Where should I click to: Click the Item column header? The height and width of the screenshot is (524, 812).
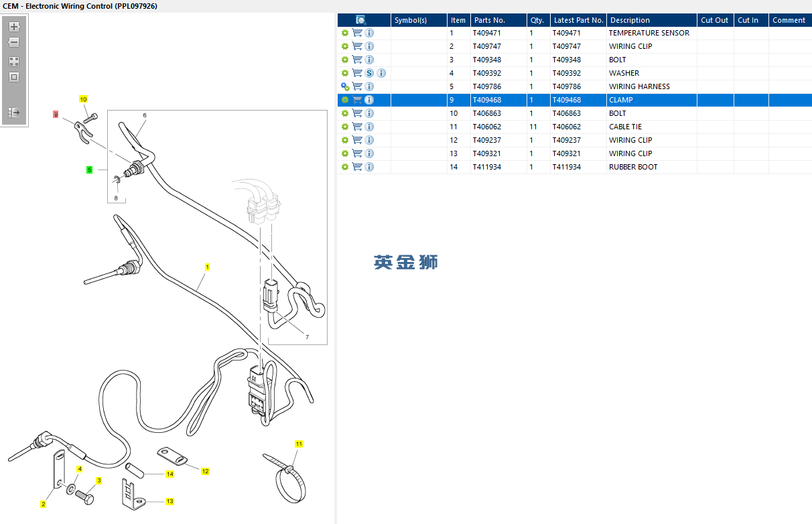pos(458,20)
